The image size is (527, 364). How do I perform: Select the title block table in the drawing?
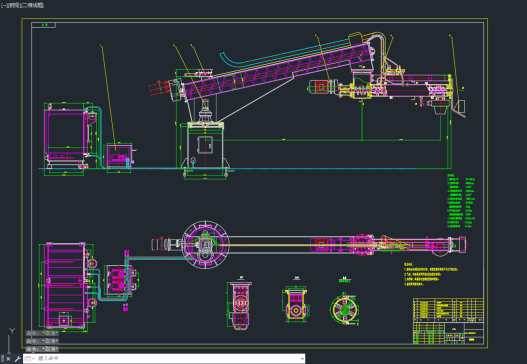click(448, 321)
